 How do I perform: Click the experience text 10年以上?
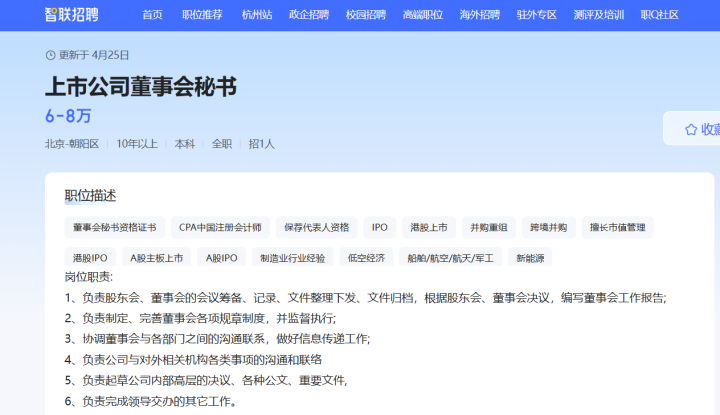pos(137,144)
